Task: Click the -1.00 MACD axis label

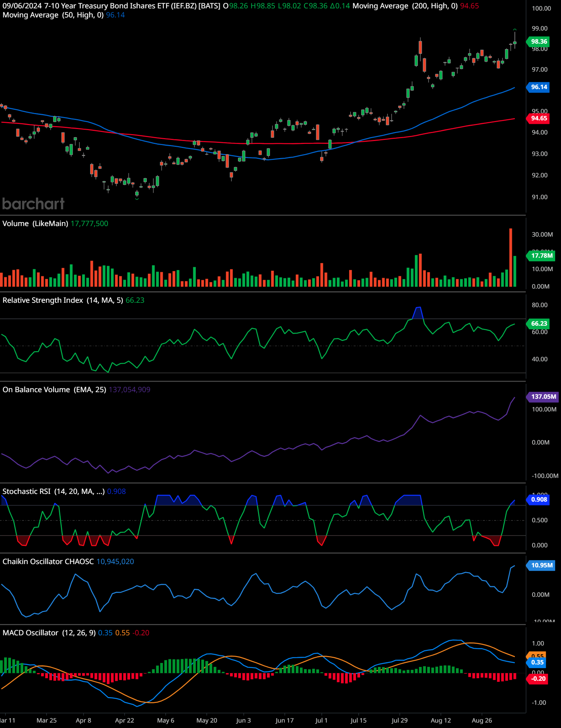Action: click(x=539, y=703)
